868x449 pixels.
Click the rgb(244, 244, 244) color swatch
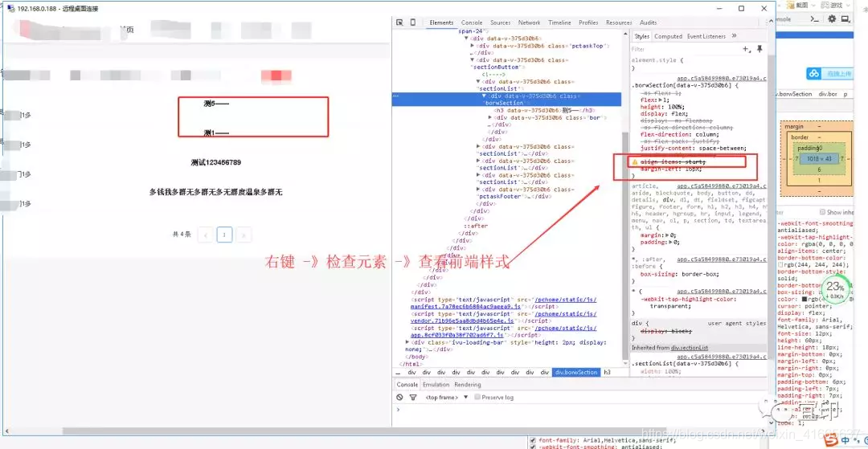pos(780,264)
